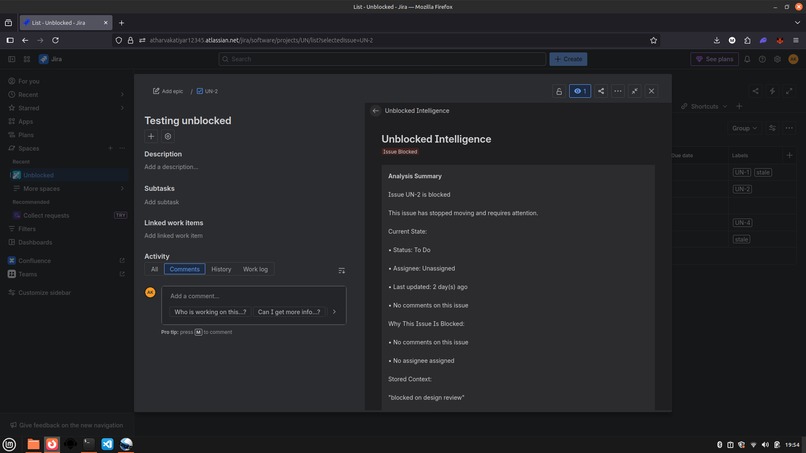Choose the 'Can I get more info...?' suggestion

289,312
